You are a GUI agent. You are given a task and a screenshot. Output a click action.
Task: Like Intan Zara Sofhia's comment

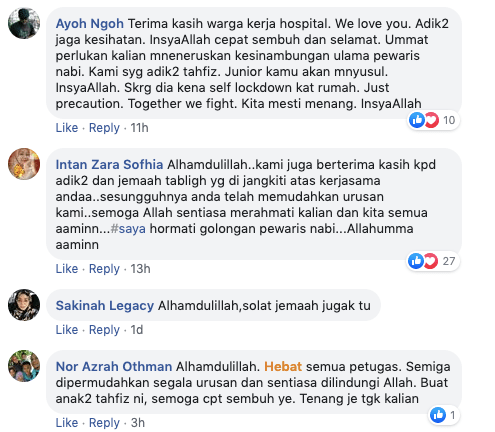point(67,269)
